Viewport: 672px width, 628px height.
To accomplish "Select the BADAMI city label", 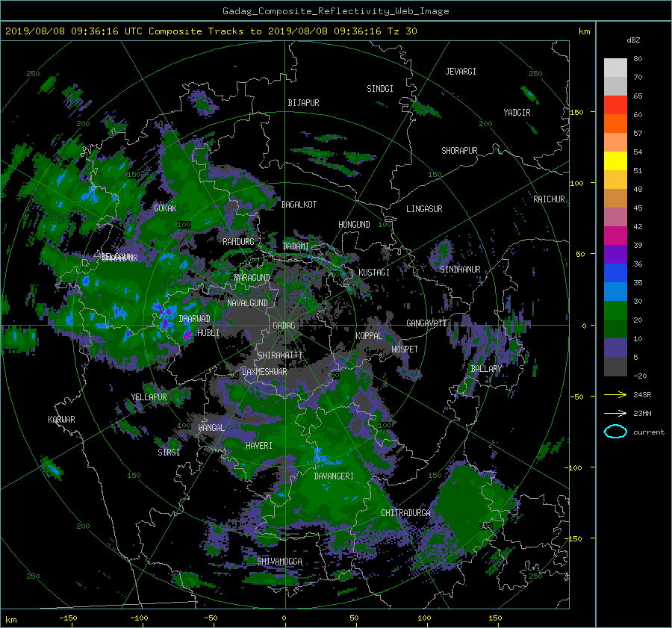I will [296, 246].
